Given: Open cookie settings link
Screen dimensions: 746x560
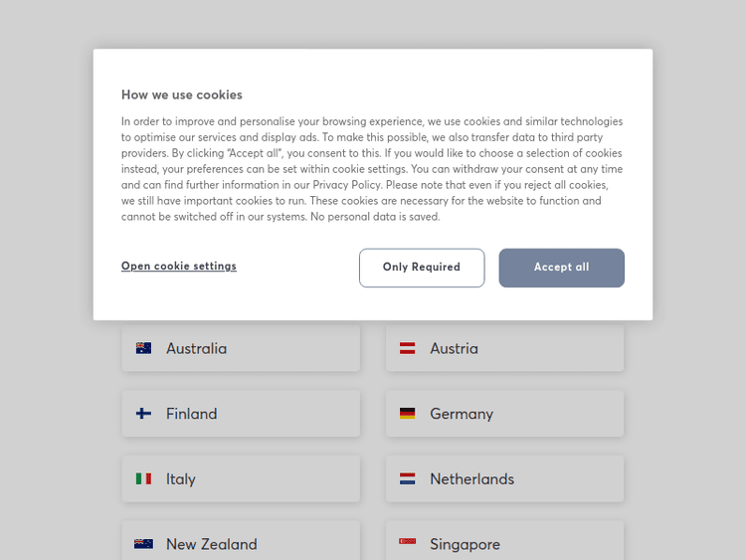Looking at the screenshot, I should coord(179,266).
